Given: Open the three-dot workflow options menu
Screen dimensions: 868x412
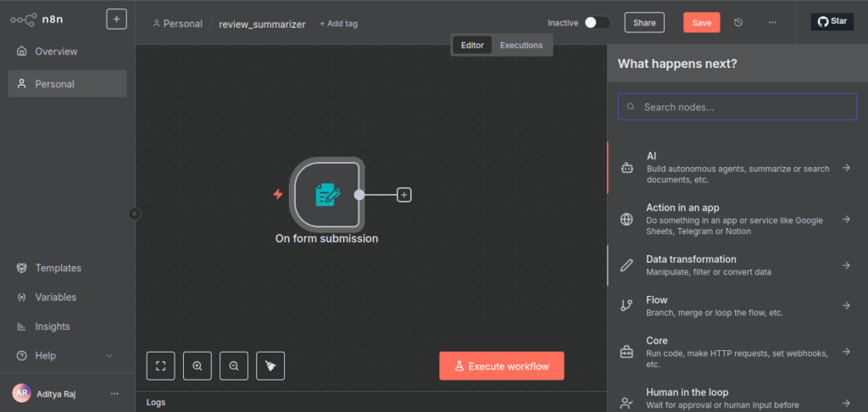Looking at the screenshot, I should pos(771,23).
